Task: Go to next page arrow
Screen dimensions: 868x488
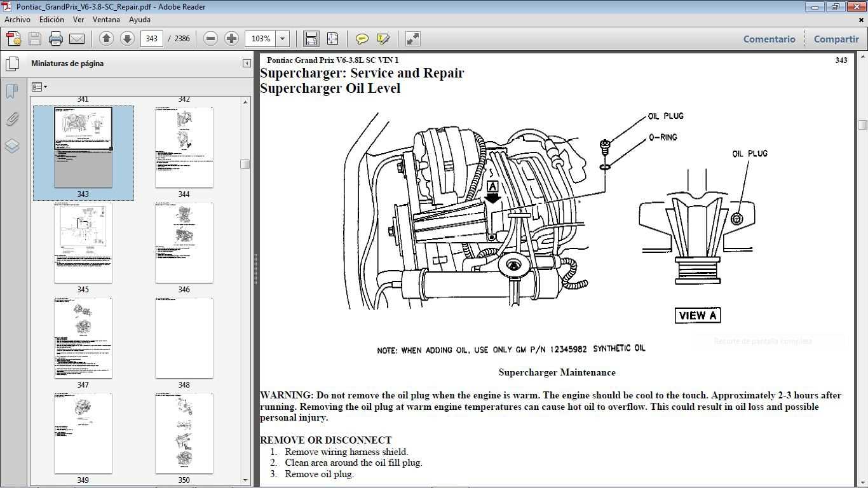Action: [127, 39]
